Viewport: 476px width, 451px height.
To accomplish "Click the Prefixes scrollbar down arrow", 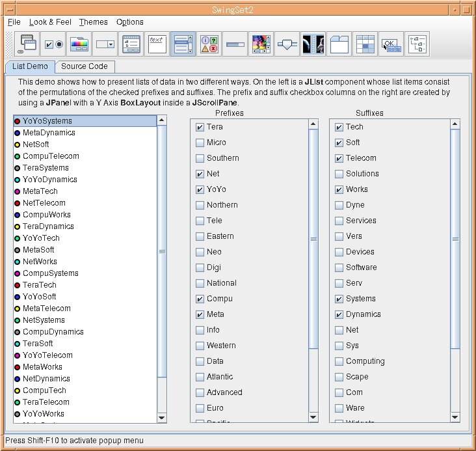I will (313, 417).
